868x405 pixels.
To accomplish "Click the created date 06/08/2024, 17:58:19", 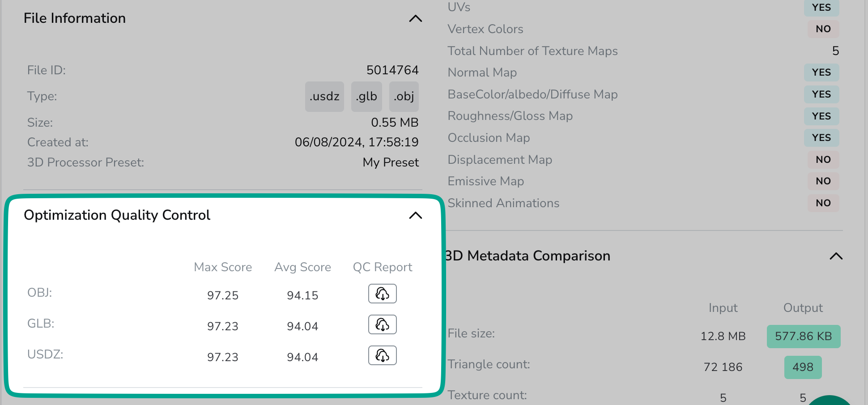I will click(357, 142).
